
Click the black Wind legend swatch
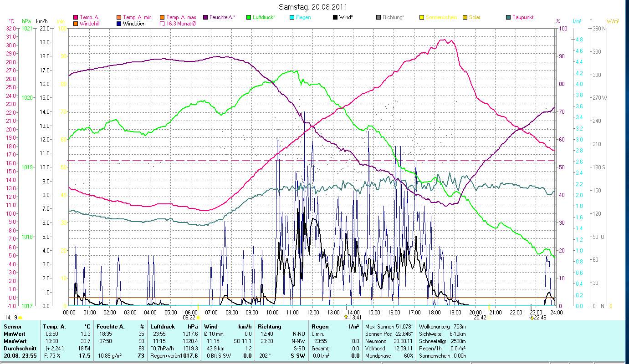tap(335, 18)
